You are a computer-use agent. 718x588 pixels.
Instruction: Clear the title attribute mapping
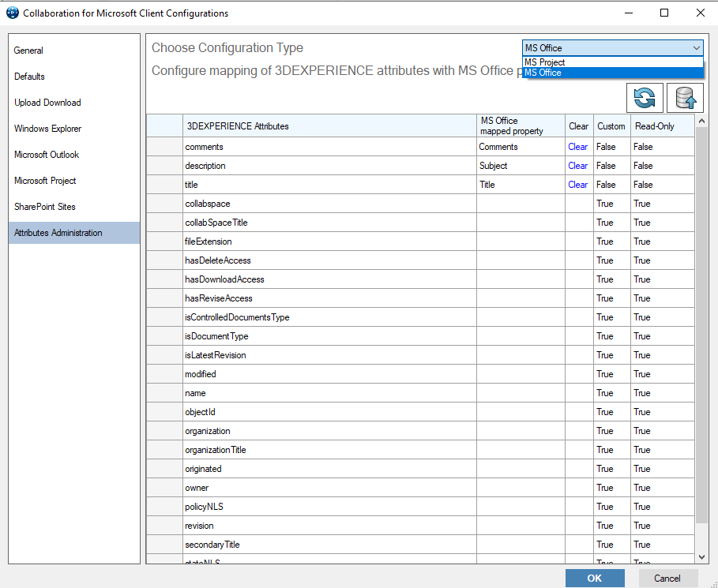tap(578, 185)
